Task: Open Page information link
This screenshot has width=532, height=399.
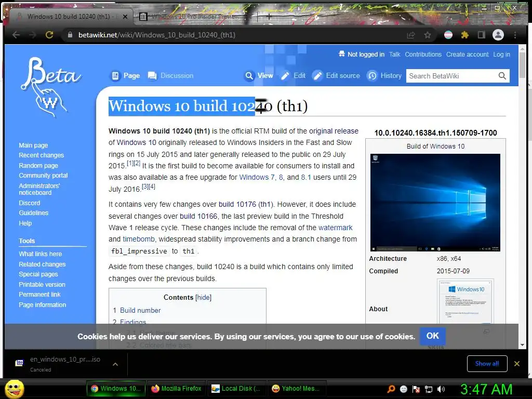Action: pyautogui.click(x=43, y=304)
